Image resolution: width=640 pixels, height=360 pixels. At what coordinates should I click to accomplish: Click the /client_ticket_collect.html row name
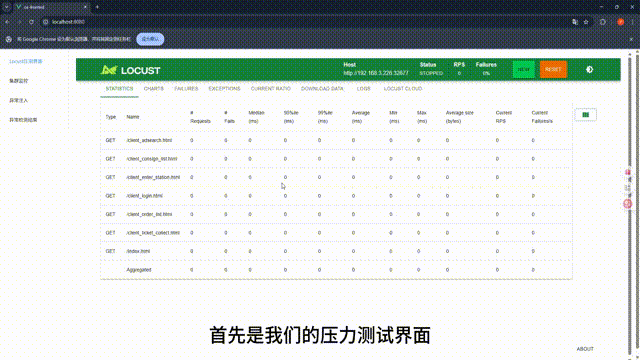point(153,233)
